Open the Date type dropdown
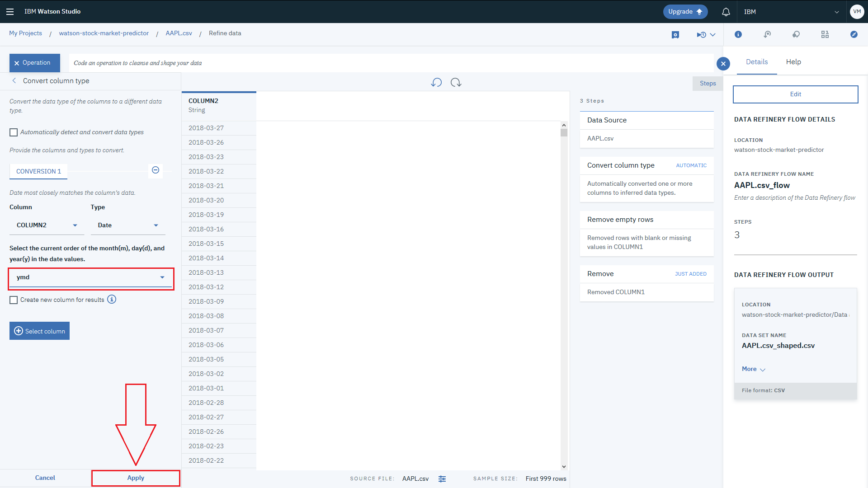This screenshot has height=488, width=868. click(x=128, y=225)
